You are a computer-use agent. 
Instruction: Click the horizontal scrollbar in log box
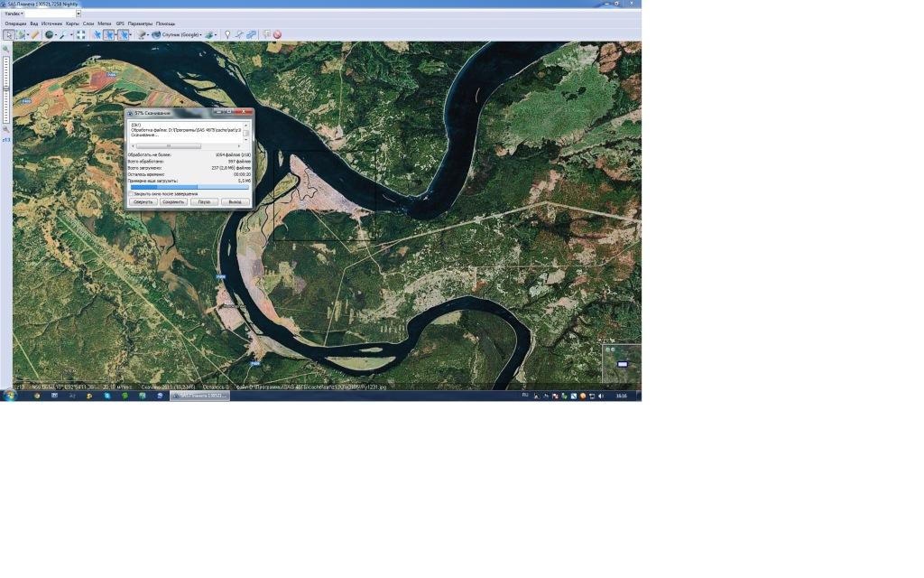coord(168,145)
